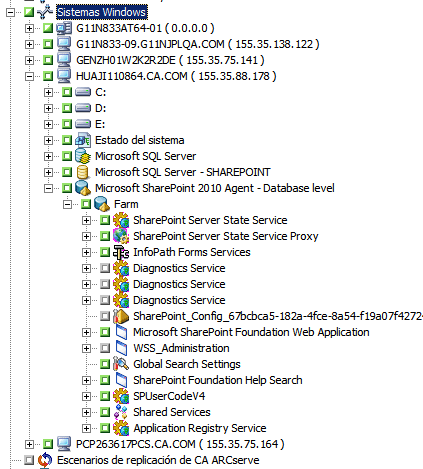Image resolution: width=423 pixels, height=469 pixels.
Task: Select Microsoft SQL Server - SHAREPOINT label
Action: pyautogui.click(x=183, y=172)
